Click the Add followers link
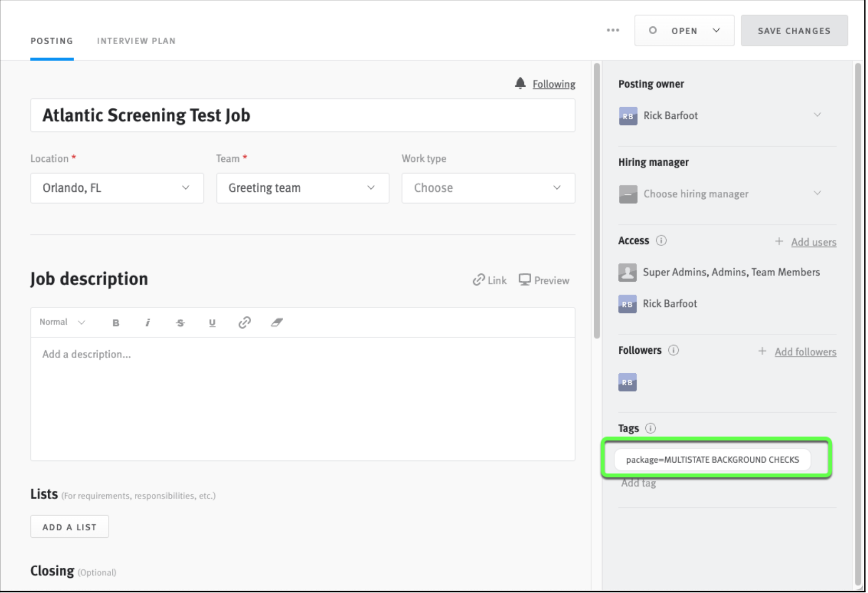The image size is (868, 593). tap(805, 351)
